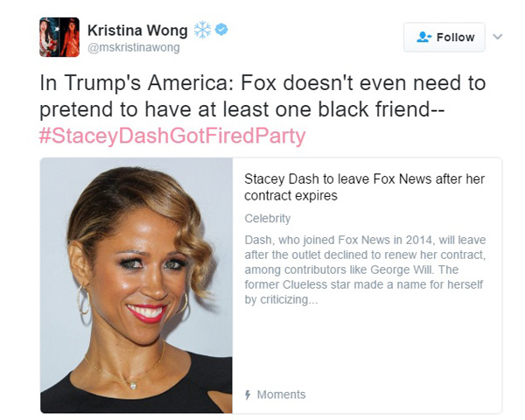Open the Stacey Dash photo in card
525x420 pixels.
pos(136,285)
